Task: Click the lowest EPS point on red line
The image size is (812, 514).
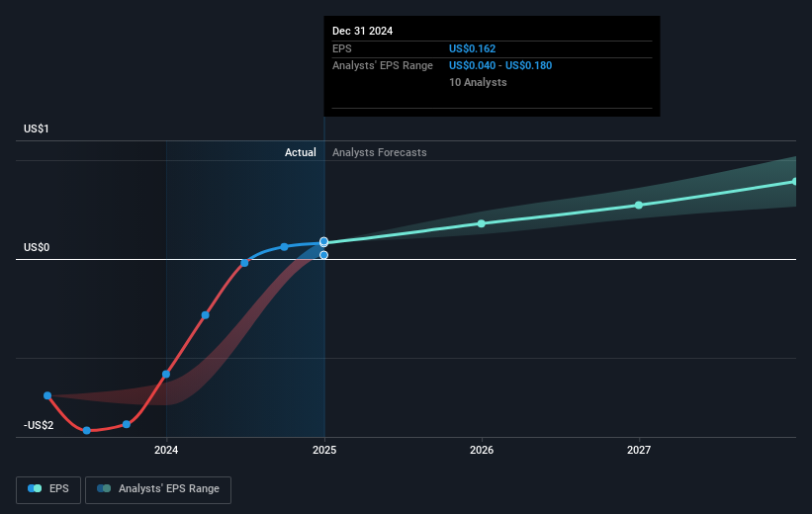Action: tap(87, 431)
